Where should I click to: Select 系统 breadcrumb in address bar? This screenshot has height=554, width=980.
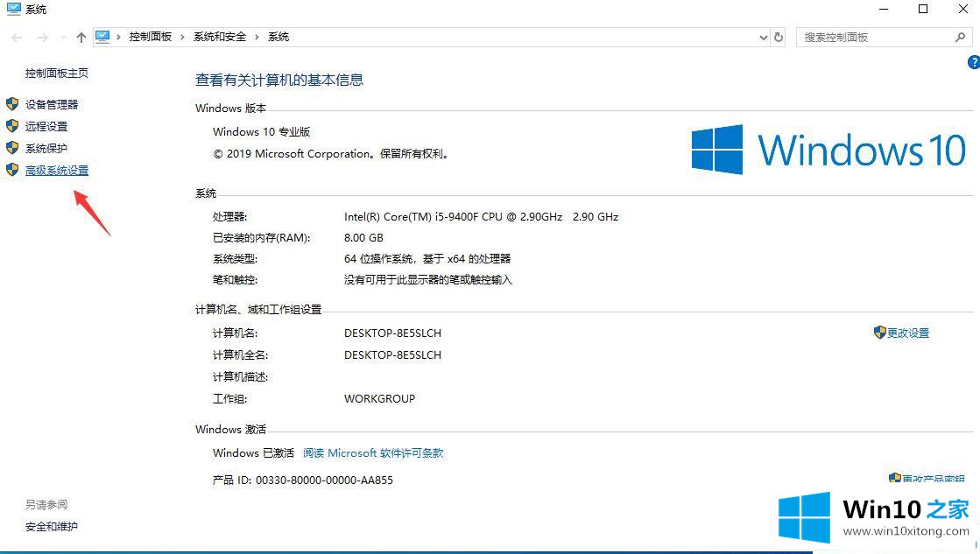tap(278, 37)
